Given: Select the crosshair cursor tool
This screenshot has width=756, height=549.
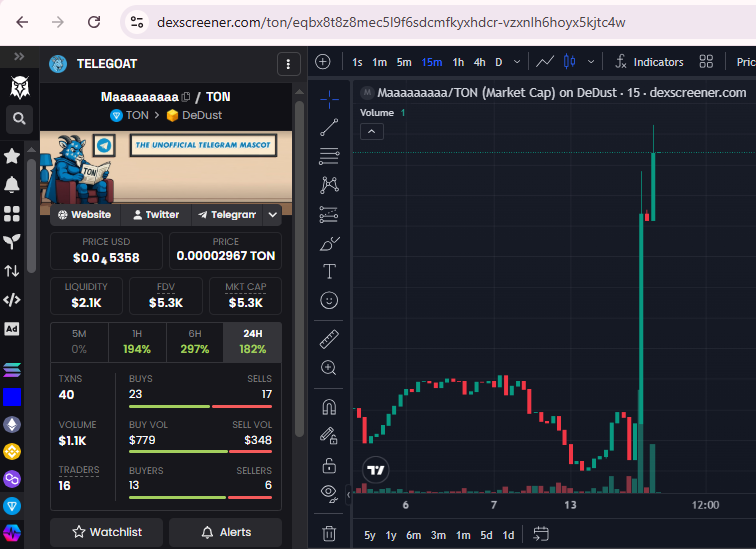Looking at the screenshot, I should pos(329,99).
